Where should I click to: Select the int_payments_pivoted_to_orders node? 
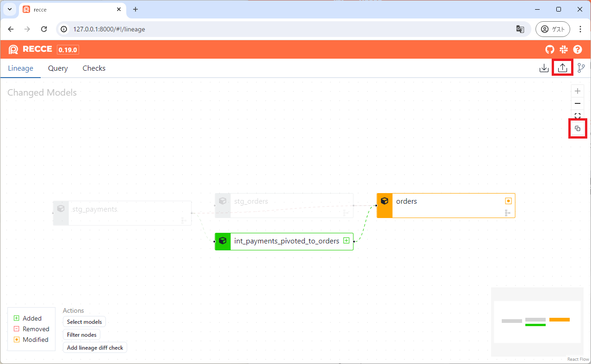pyautogui.click(x=284, y=241)
